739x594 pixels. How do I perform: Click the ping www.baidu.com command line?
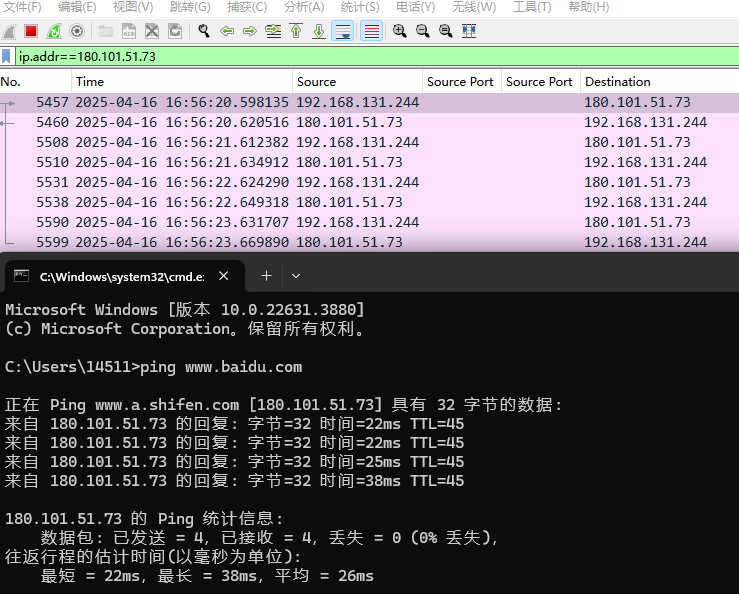(154, 367)
